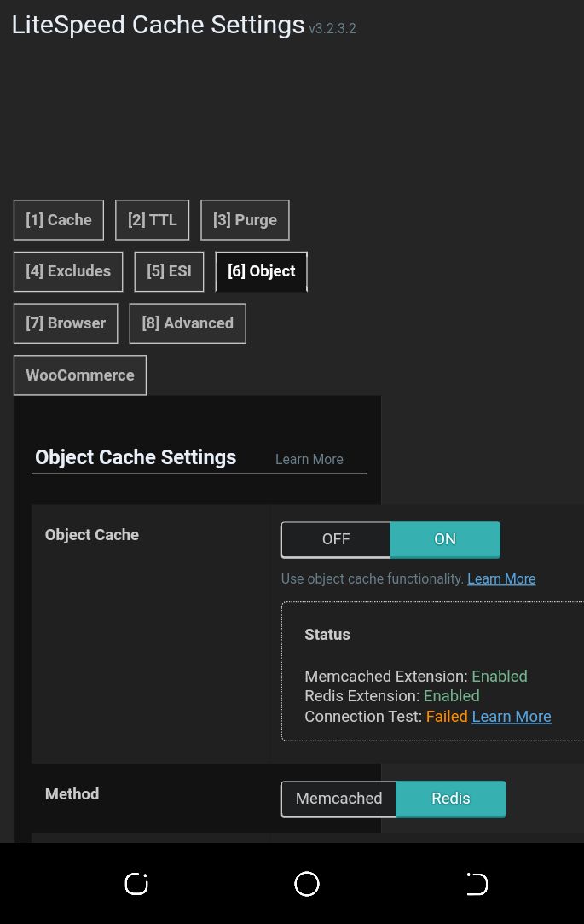The width and height of the screenshot is (584, 924).
Task: Open Learn More beside Object Cache Settings heading
Action: [x=309, y=459]
